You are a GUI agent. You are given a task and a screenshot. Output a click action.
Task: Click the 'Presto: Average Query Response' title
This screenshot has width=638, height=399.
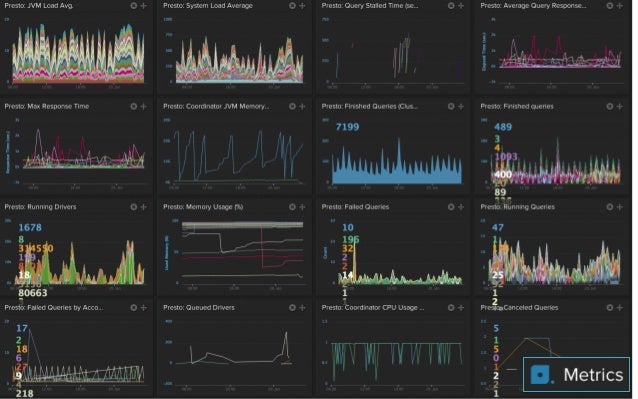coord(533,6)
